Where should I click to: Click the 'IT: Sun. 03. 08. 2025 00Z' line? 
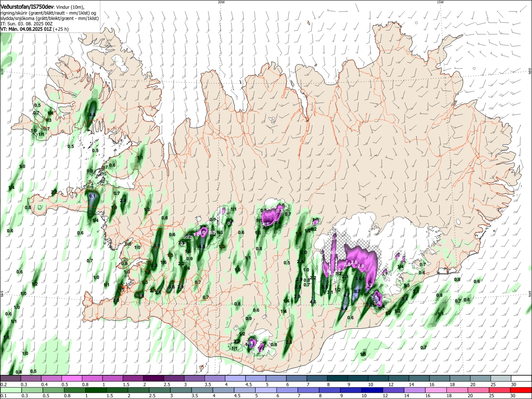pos(27,24)
